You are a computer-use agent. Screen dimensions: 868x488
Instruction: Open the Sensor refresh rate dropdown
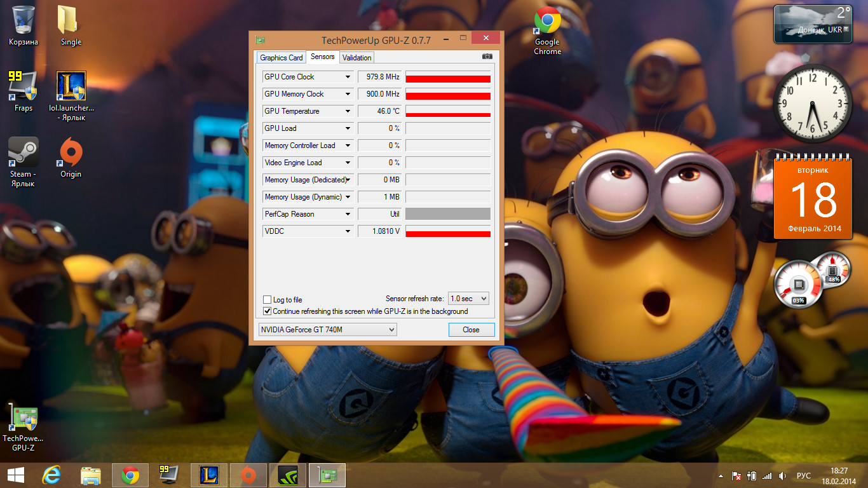coord(468,299)
